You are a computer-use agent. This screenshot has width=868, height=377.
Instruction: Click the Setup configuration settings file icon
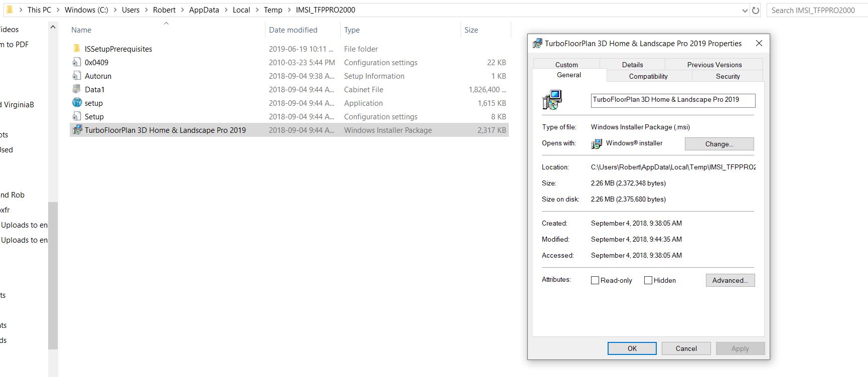(77, 116)
